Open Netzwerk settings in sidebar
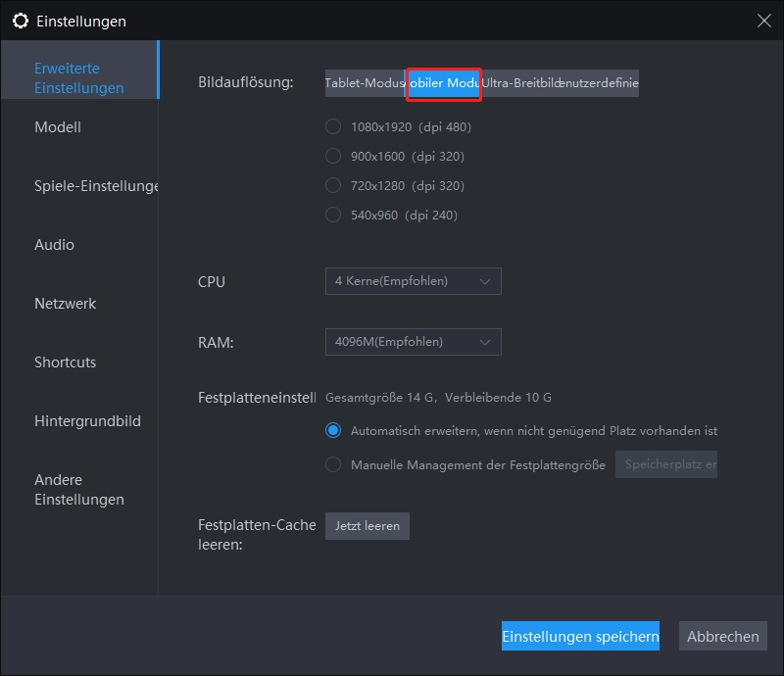This screenshot has width=784, height=676. [x=66, y=304]
